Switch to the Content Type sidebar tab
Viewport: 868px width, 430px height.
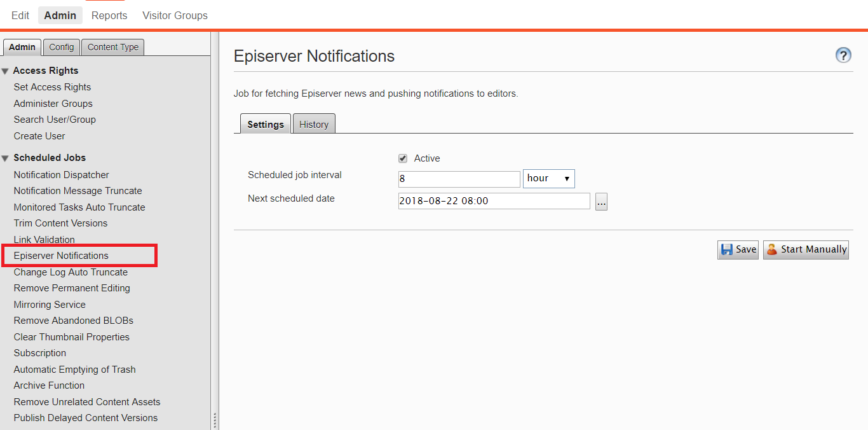(113, 47)
